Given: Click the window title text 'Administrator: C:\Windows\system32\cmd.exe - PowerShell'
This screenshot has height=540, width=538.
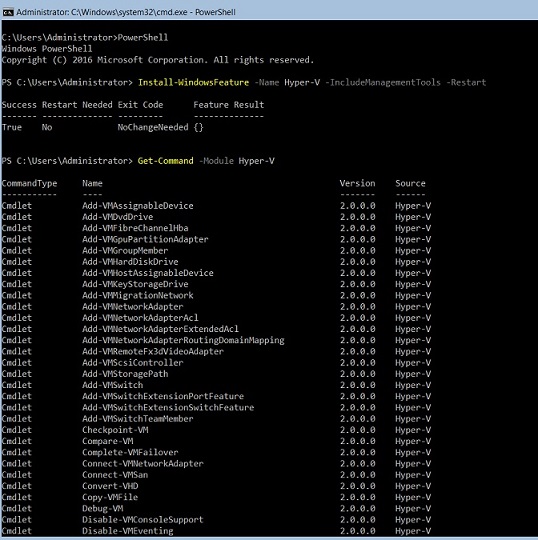Looking at the screenshot, I should tap(126, 12).
